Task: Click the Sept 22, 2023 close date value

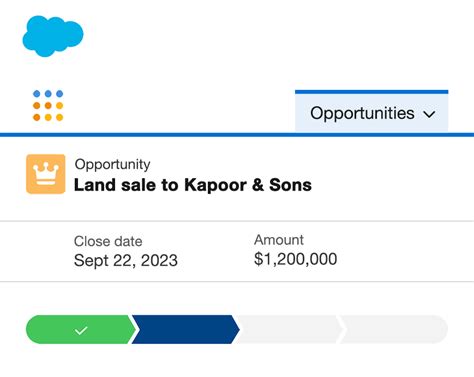Action: 126,261
